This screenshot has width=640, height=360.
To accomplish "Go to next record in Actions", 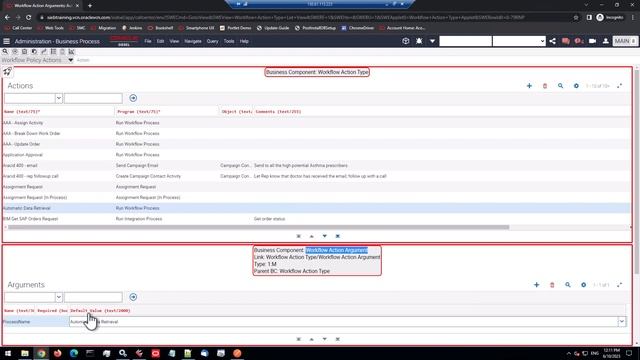I will tap(324, 236).
